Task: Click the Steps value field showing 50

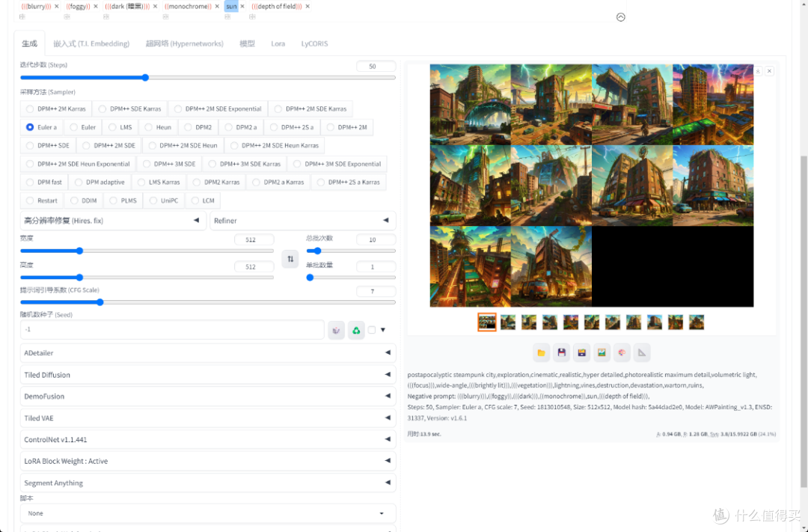Action: point(376,66)
